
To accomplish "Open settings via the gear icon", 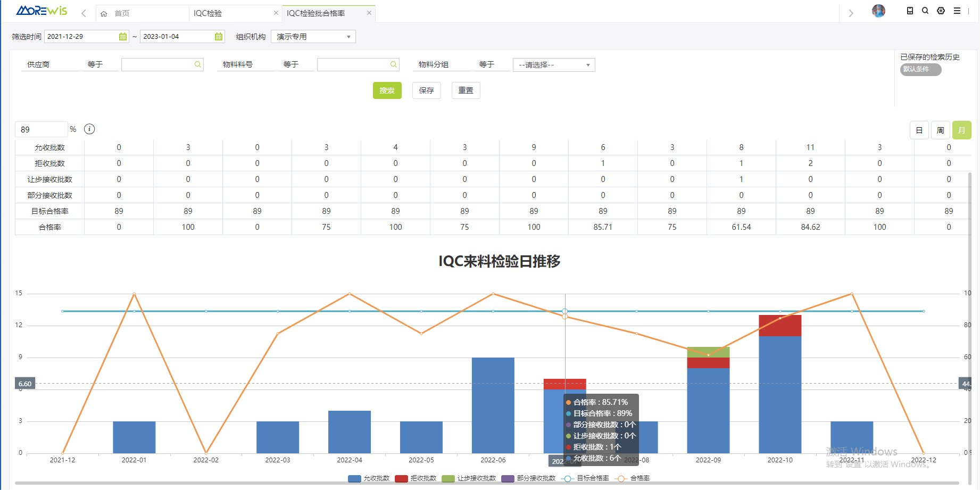I will 941,11.
